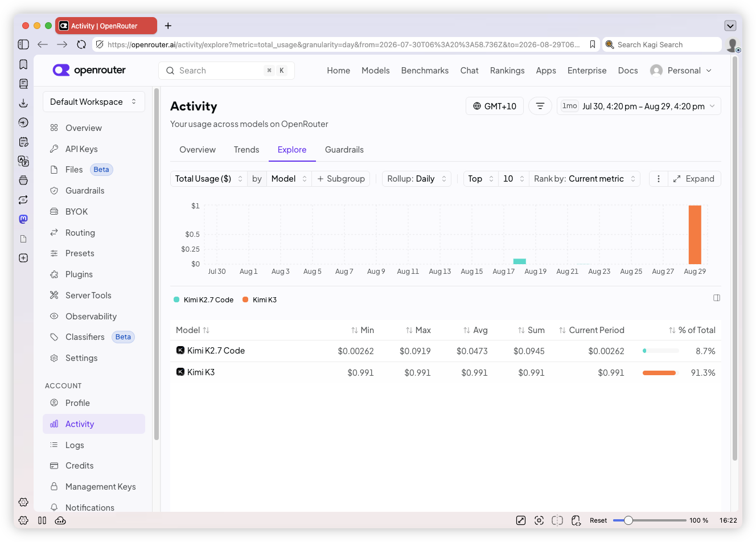This screenshot has height=542, width=756.
Task: Go back with the browser back arrow
Action: click(x=43, y=44)
